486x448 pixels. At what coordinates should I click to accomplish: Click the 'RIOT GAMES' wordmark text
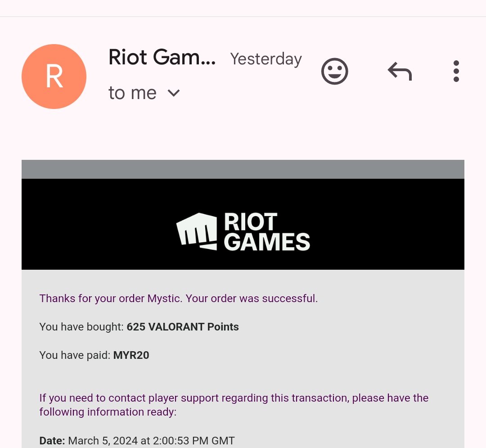267,232
